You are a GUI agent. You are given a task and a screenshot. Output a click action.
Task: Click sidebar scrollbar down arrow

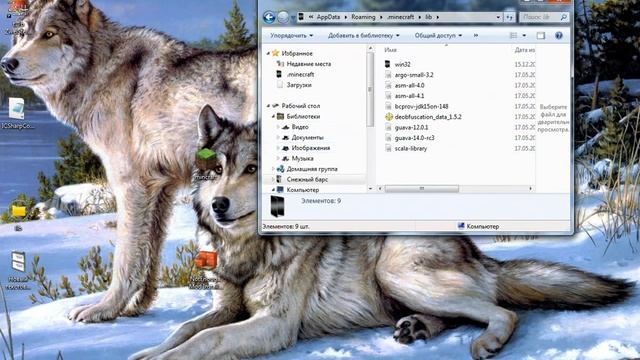(x=370, y=189)
